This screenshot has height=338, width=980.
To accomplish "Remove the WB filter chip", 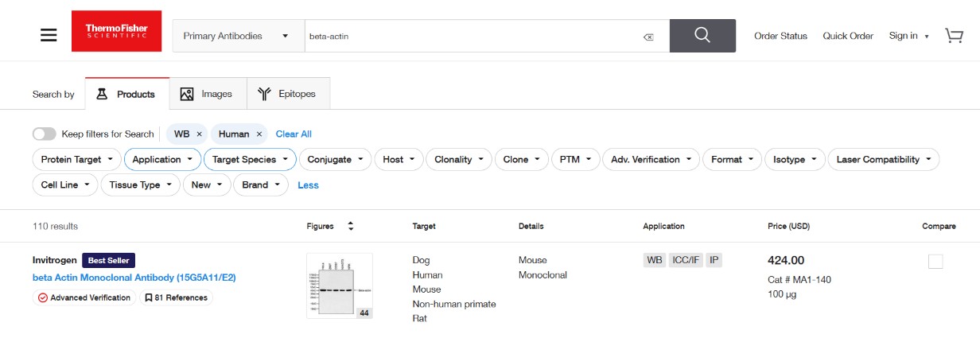I will pos(199,134).
